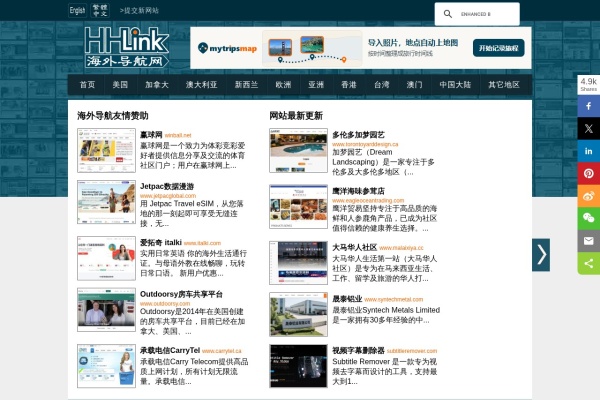
Task: Click the 鹰洋海味参茸店 title link
Action: click(359, 191)
